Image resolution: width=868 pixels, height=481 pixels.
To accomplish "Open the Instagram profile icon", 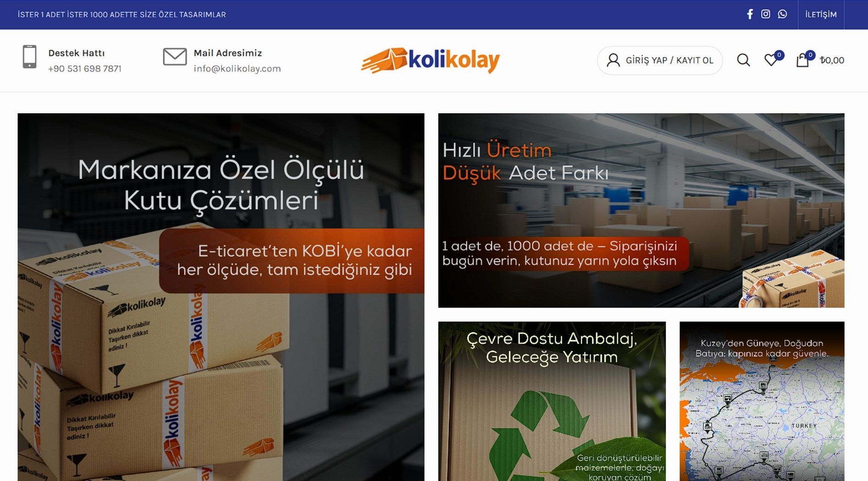I will pos(766,14).
